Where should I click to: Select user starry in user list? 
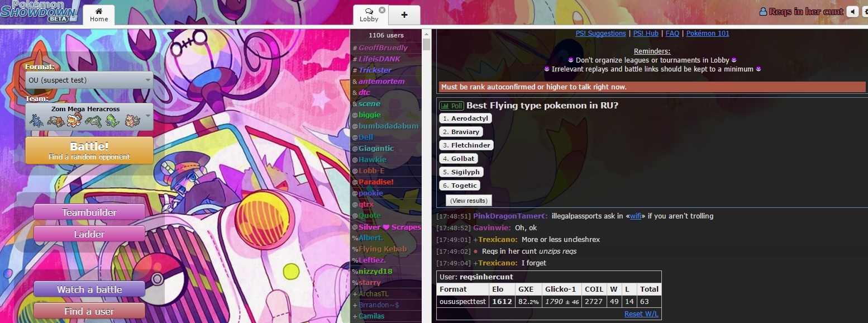coord(386,283)
